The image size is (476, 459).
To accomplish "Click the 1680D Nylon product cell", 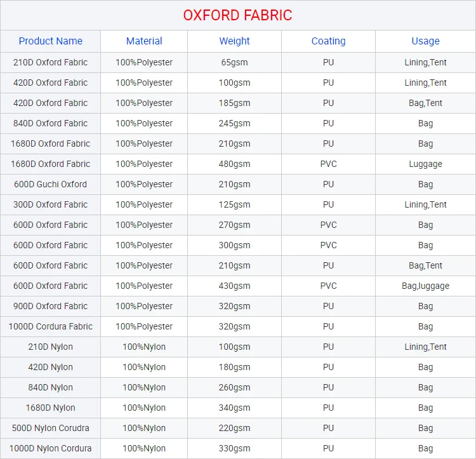I will pos(51,408).
